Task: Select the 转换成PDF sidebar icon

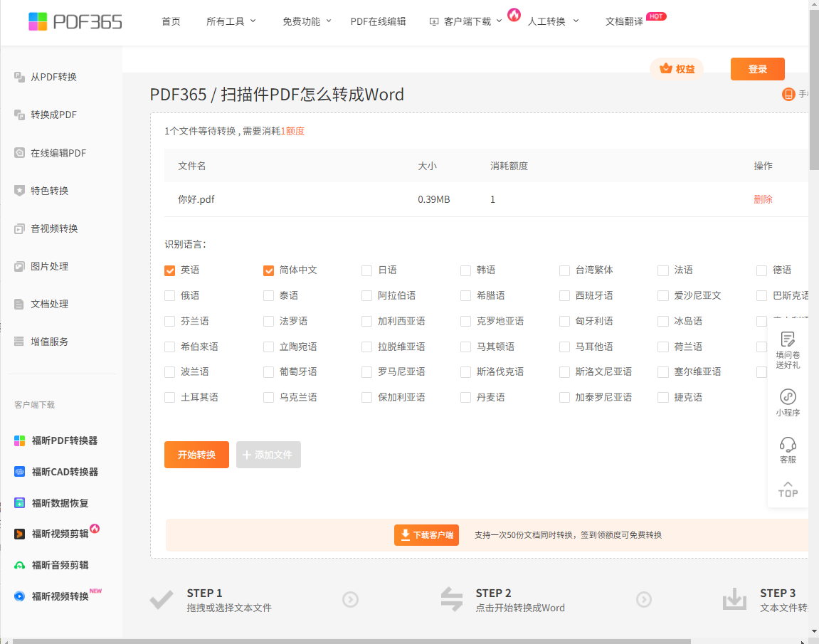Action: [x=19, y=115]
